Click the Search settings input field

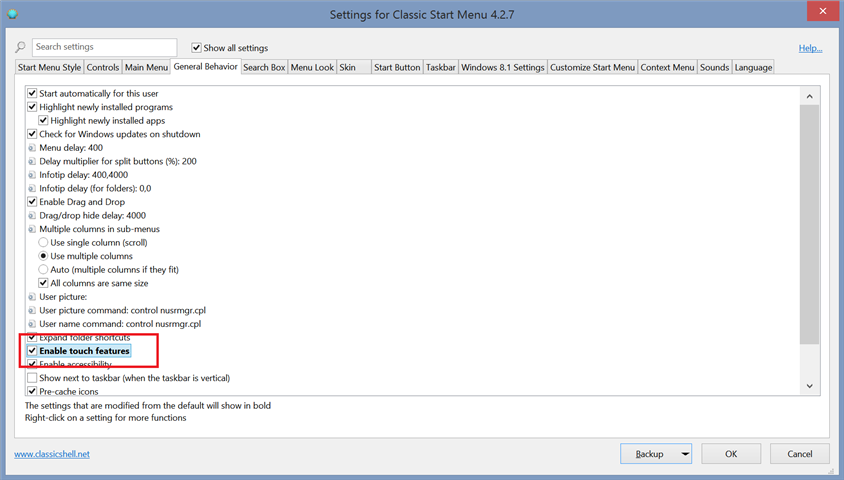104,47
